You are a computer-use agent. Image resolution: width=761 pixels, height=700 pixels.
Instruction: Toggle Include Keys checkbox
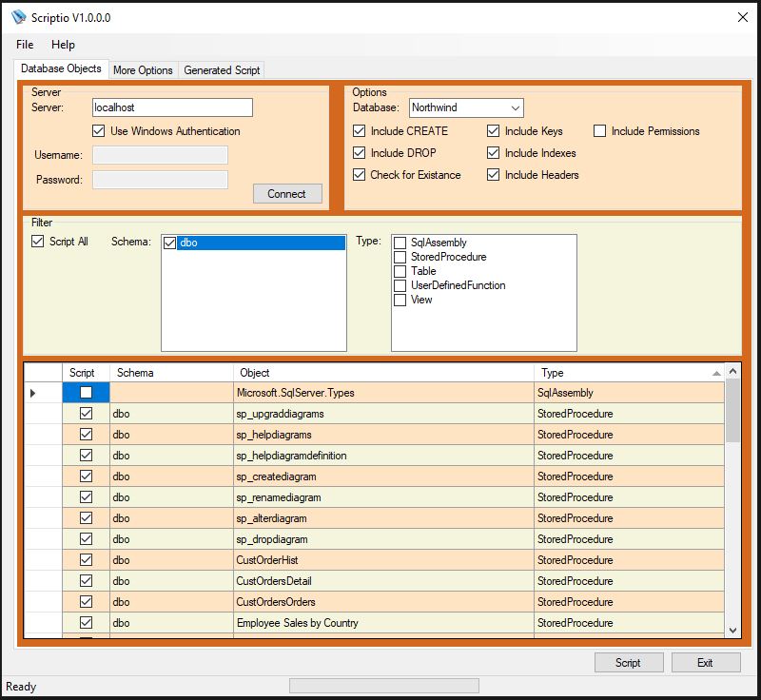493,131
